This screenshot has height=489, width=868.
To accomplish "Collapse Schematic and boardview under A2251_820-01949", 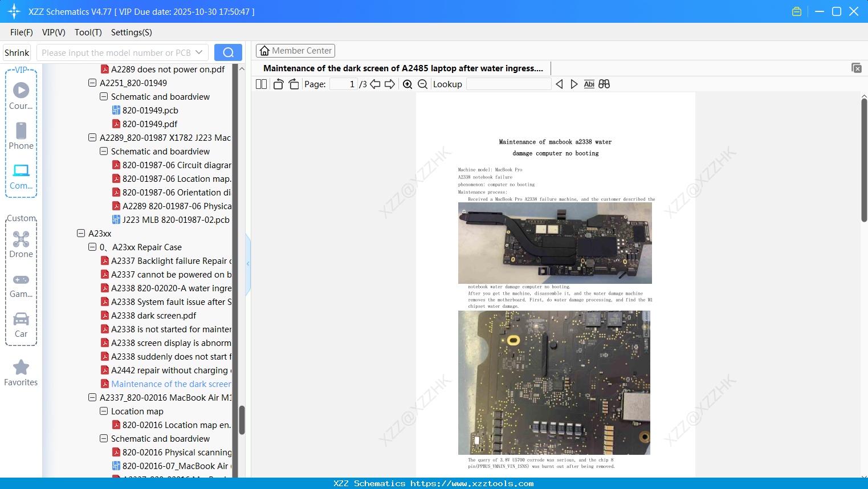I will point(104,97).
